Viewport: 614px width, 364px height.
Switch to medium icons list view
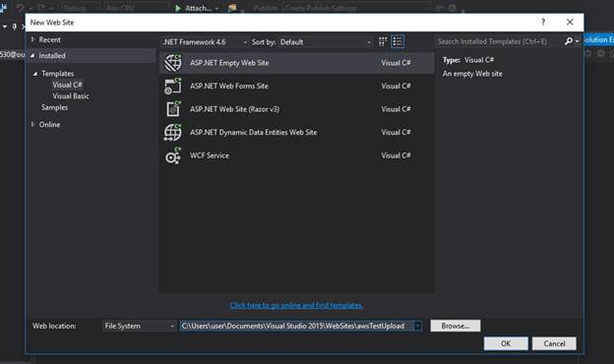pyautogui.click(x=398, y=41)
